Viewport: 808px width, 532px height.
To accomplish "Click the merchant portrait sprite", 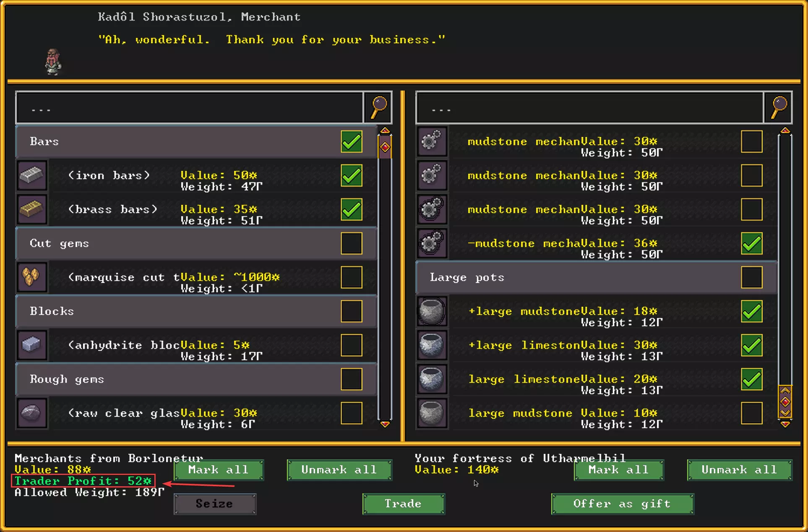I will [53, 62].
